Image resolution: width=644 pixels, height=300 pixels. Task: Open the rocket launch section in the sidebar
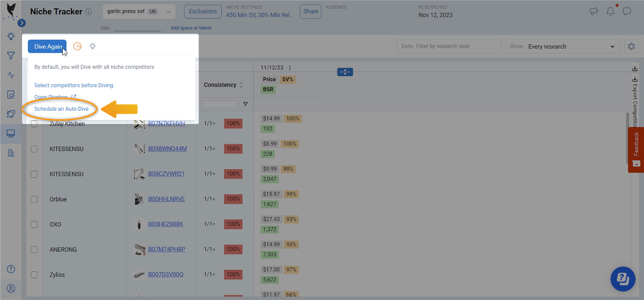point(11,114)
